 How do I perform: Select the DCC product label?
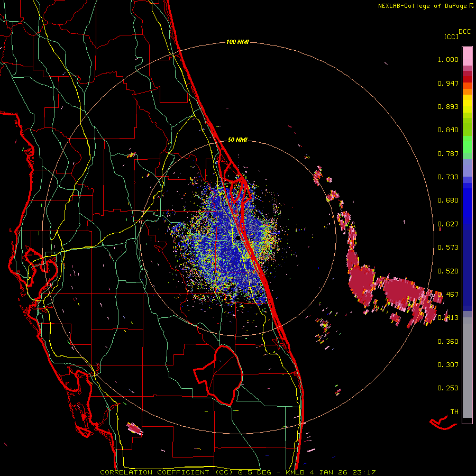[x=465, y=32]
